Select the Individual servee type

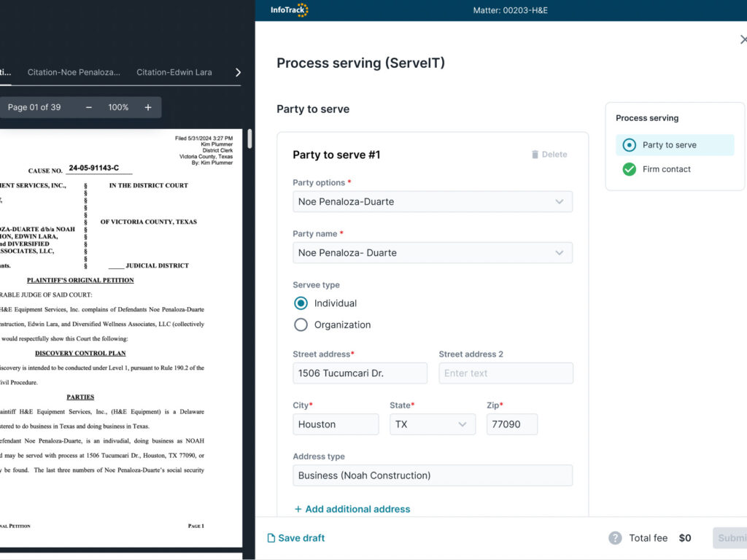tap(301, 303)
